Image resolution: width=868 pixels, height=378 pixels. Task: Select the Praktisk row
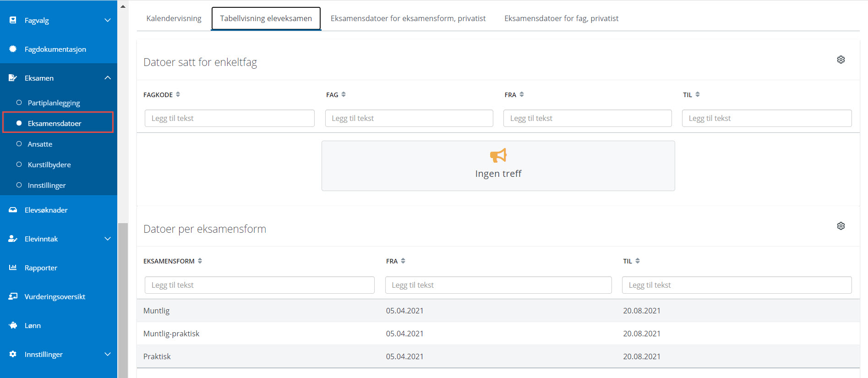click(x=498, y=356)
